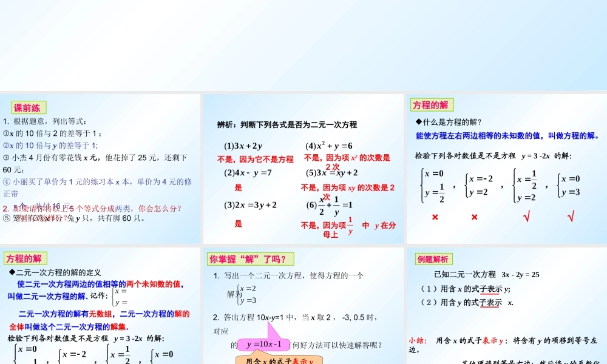The width and height of the screenshot is (607, 364).
Task: Click the line ①x 的 10 倍与 2 的差等于 1
Action: point(52,133)
